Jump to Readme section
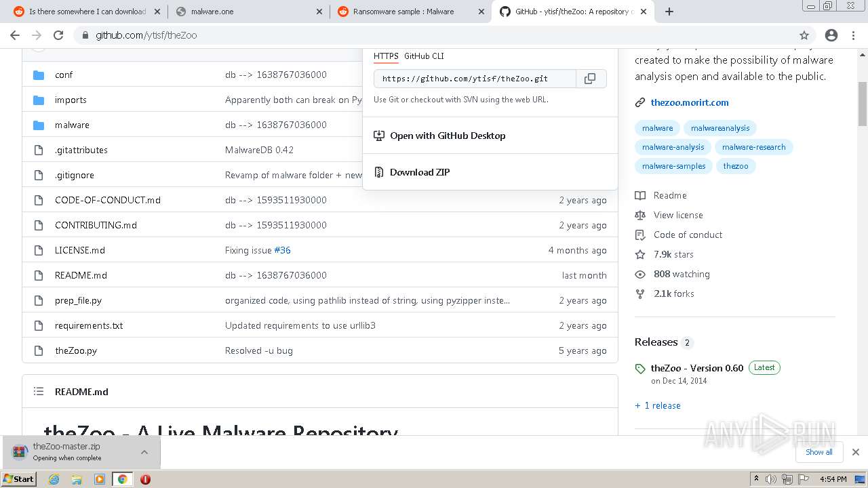868x488 pixels. click(670, 195)
